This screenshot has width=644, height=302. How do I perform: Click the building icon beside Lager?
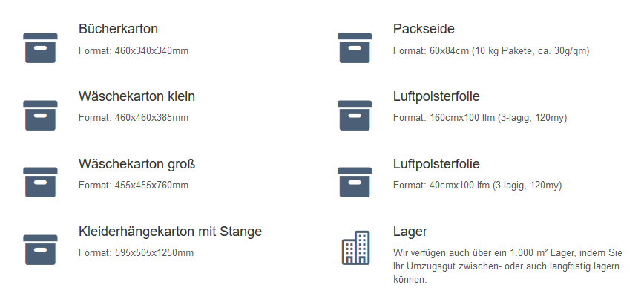click(x=355, y=247)
